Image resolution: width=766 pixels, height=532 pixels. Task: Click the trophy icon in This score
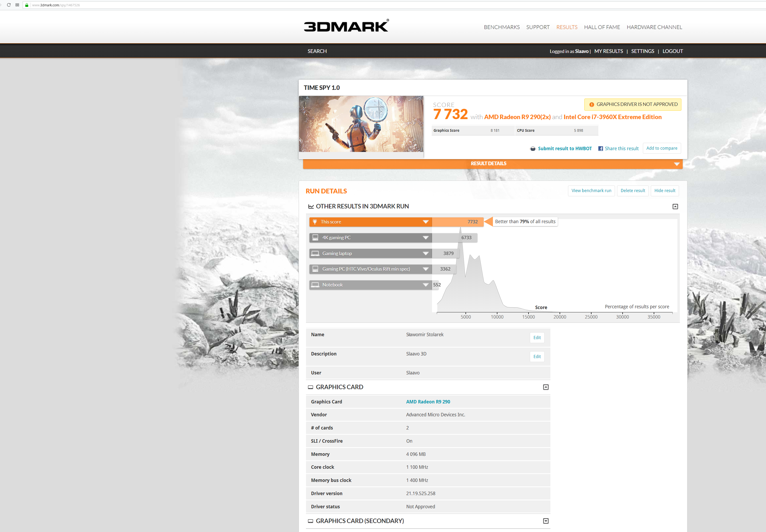314,222
